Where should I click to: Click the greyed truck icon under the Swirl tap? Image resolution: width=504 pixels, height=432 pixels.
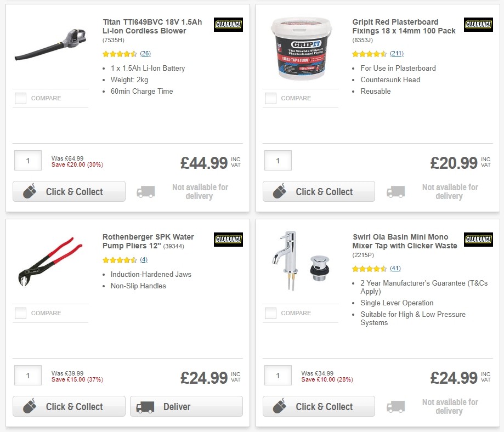(x=395, y=406)
